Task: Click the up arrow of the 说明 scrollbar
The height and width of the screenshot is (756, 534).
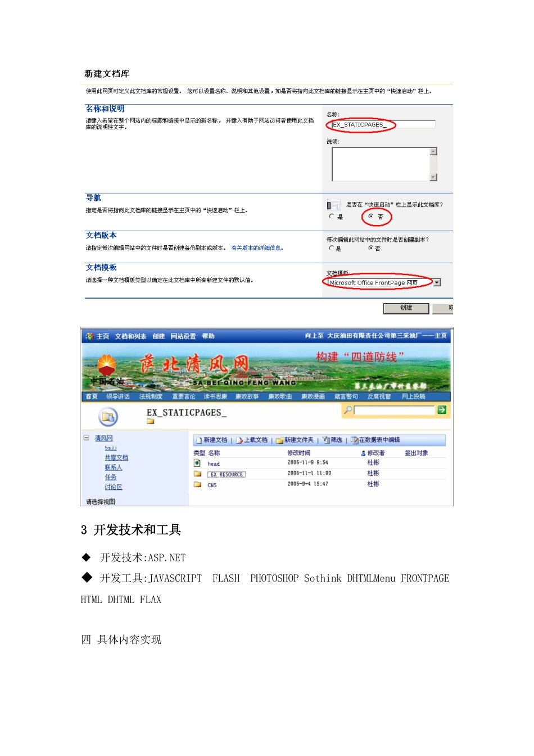Action: [433, 151]
